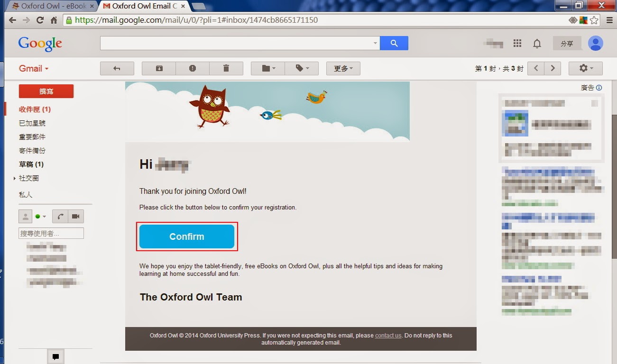Open a new browser tab
This screenshot has height=364, width=617.
(x=199, y=6)
